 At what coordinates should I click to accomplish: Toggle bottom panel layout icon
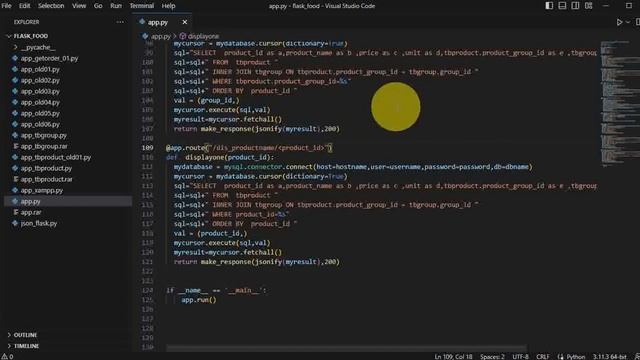click(562, 6)
